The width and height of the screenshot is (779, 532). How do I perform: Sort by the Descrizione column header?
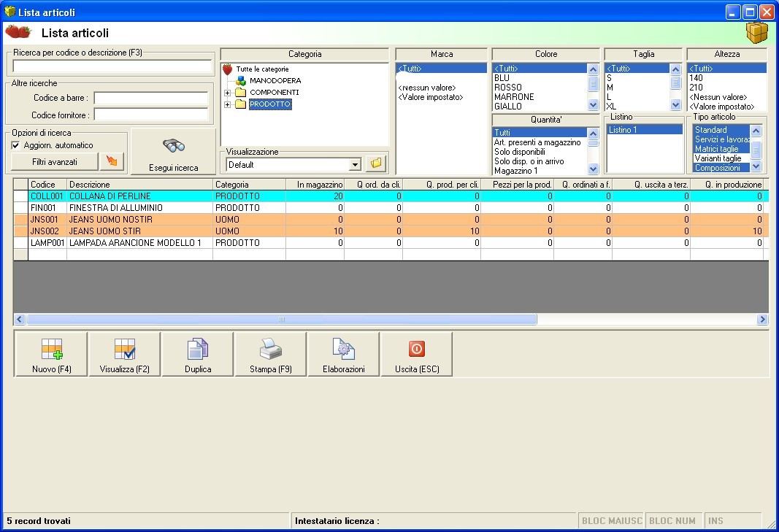pos(139,185)
